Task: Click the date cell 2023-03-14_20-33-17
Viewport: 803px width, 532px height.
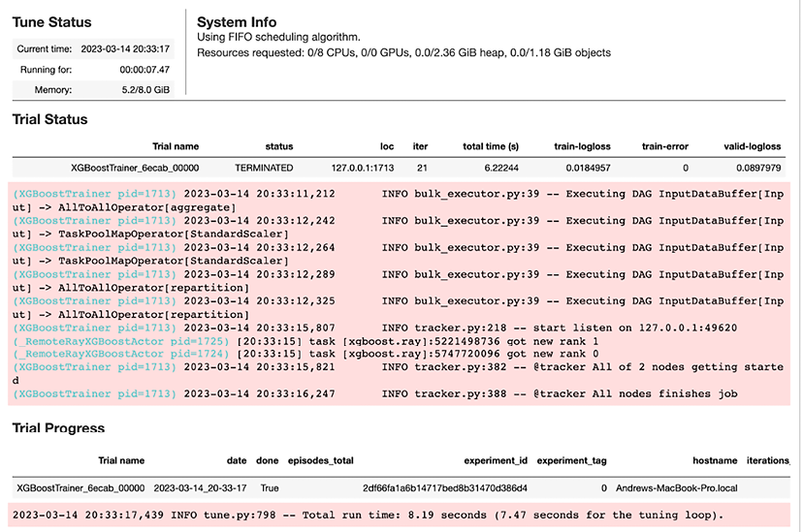Action: click(x=200, y=488)
